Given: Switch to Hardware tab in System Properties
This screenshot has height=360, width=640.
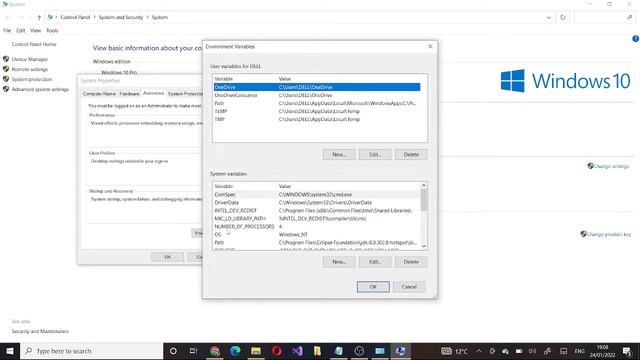Looking at the screenshot, I should (129, 94).
